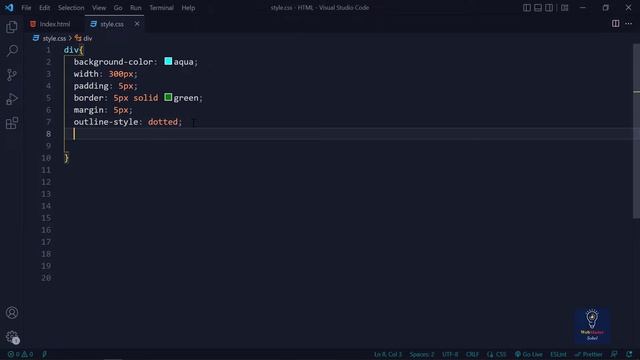Click Prettier in status bar

click(588, 354)
